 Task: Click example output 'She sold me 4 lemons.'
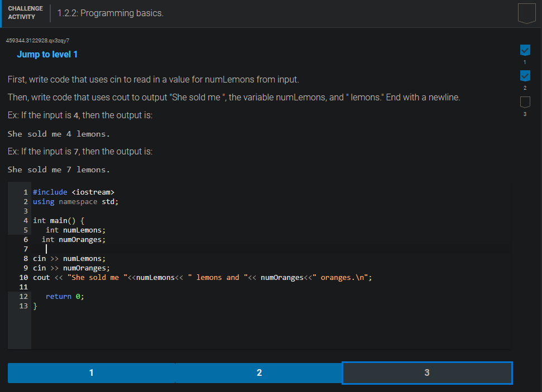59,134
